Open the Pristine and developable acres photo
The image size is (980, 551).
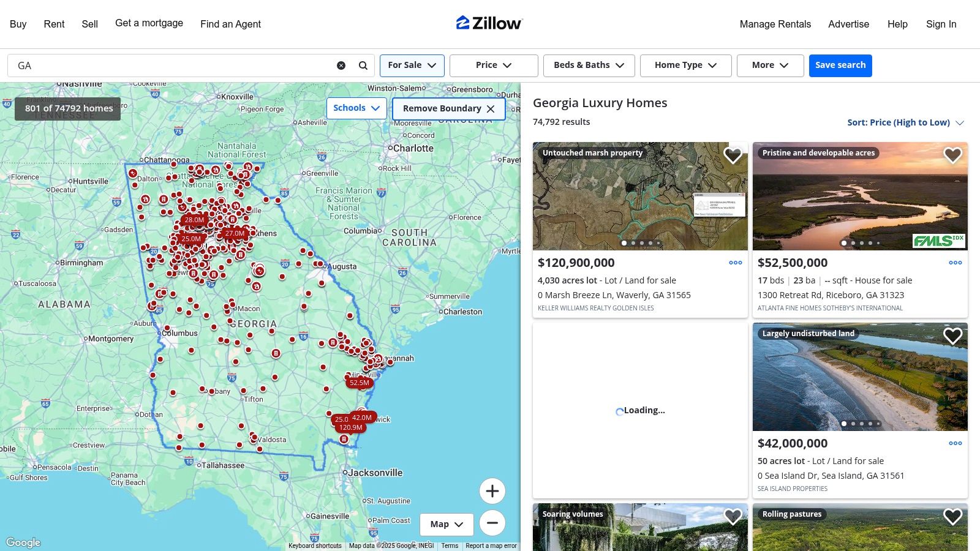coord(860,197)
